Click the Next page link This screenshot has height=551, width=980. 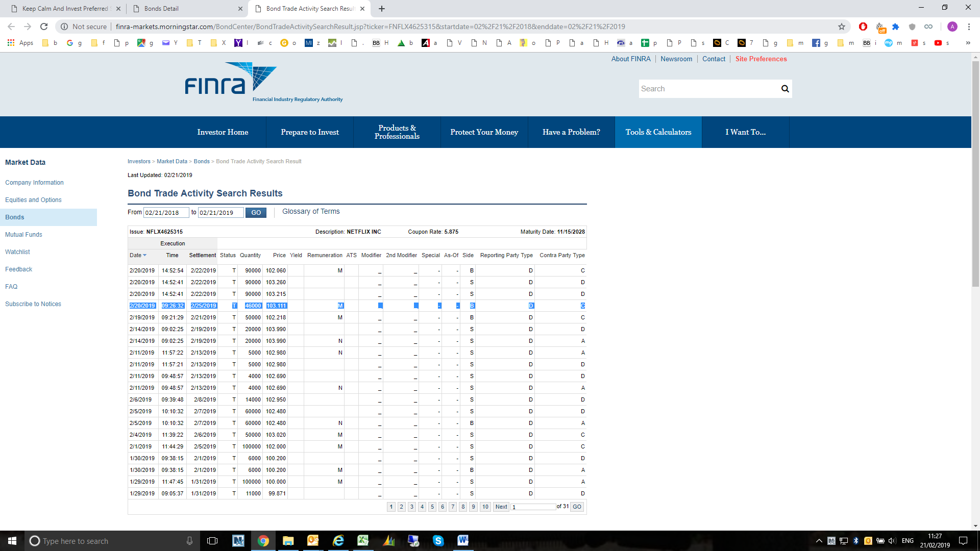[x=501, y=507]
